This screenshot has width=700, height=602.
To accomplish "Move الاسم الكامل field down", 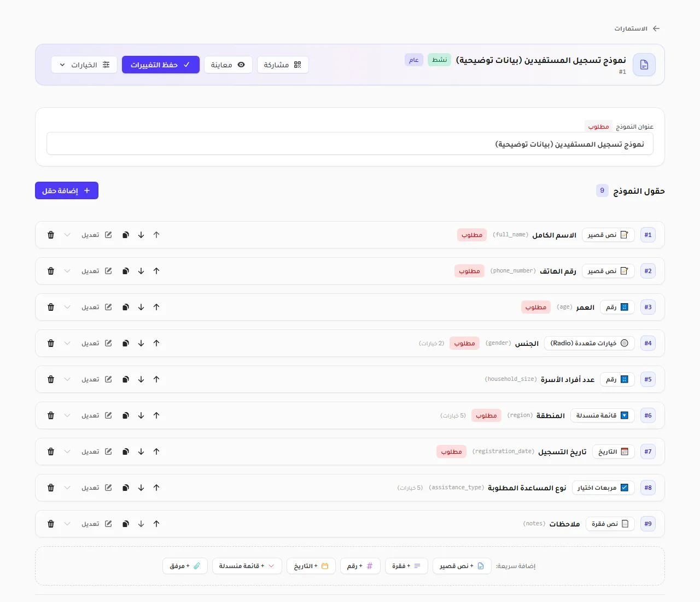I will pos(141,235).
